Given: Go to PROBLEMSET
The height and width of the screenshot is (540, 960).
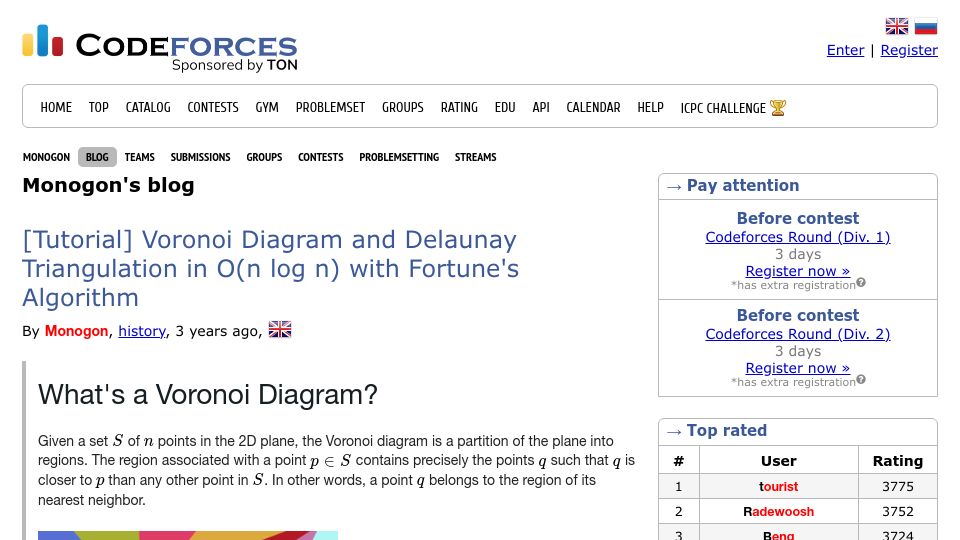Looking at the screenshot, I should 331,107.
